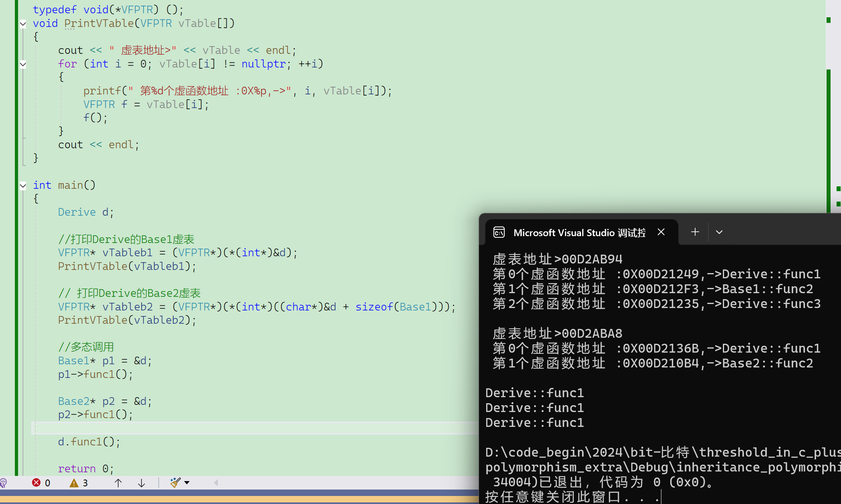
Task: Click the errors count indicator icon
Action: point(37,483)
